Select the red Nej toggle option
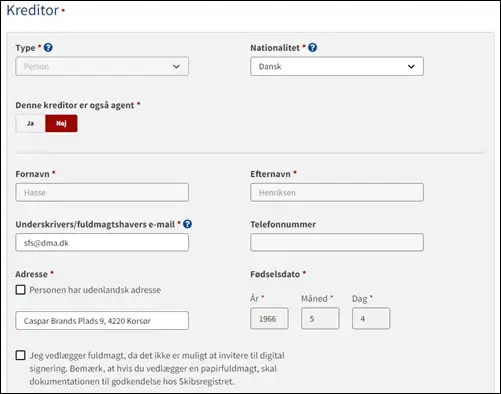501x394 pixels. [x=61, y=123]
